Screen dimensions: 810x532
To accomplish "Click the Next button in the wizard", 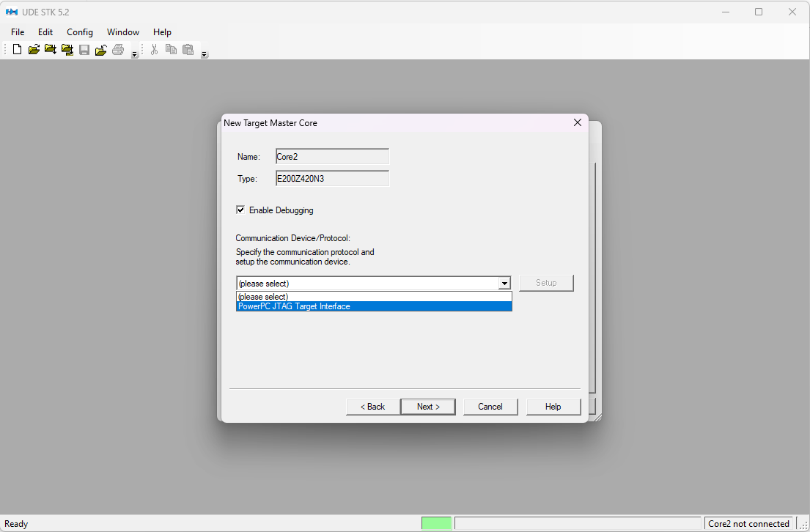I will click(x=428, y=406).
